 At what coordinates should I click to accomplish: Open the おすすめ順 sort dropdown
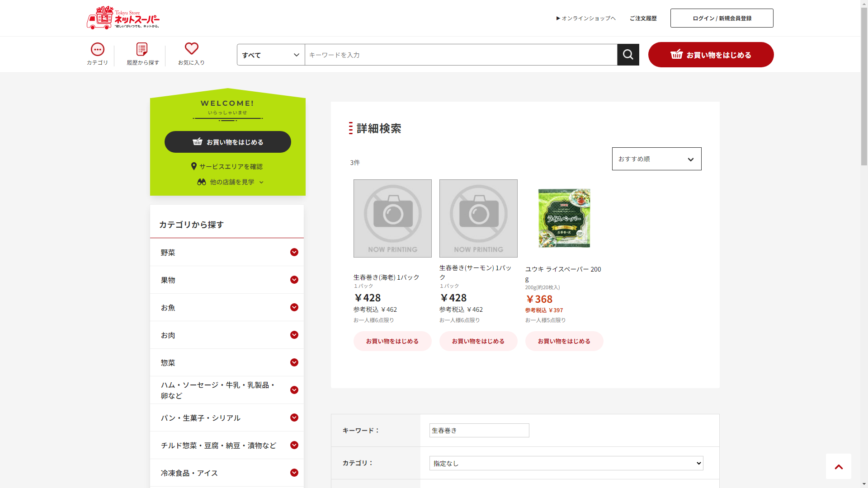click(x=656, y=159)
